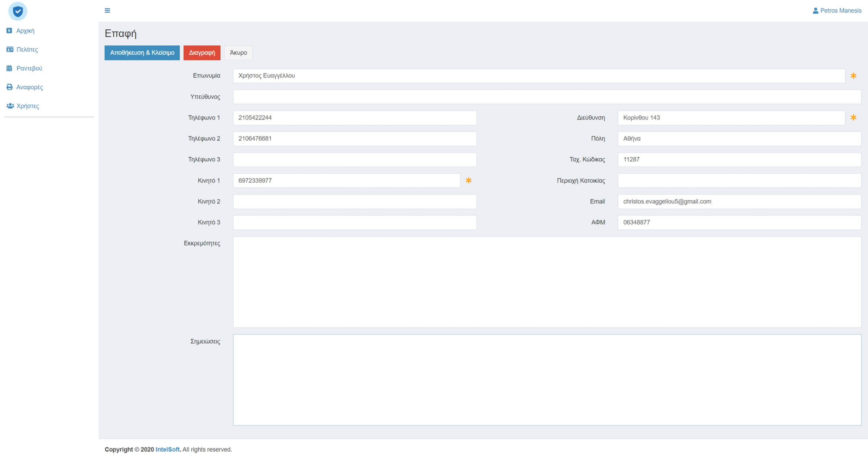Click the Αναφορές printer icon

pyautogui.click(x=9, y=87)
